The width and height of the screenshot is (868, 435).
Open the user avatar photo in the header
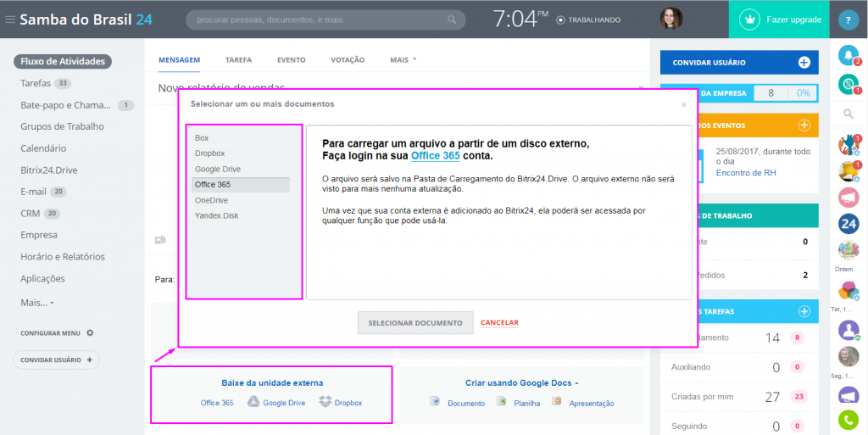[x=671, y=19]
